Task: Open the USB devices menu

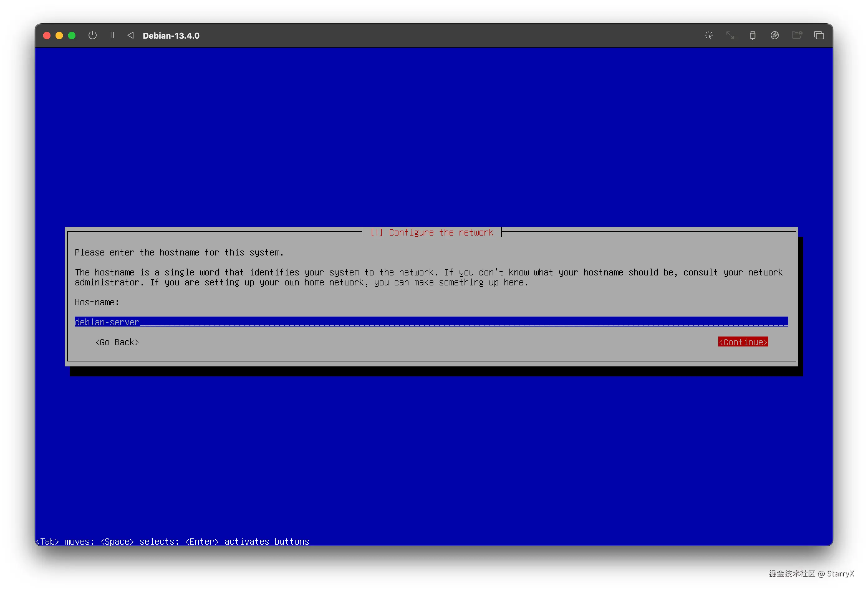Action: coord(752,36)
